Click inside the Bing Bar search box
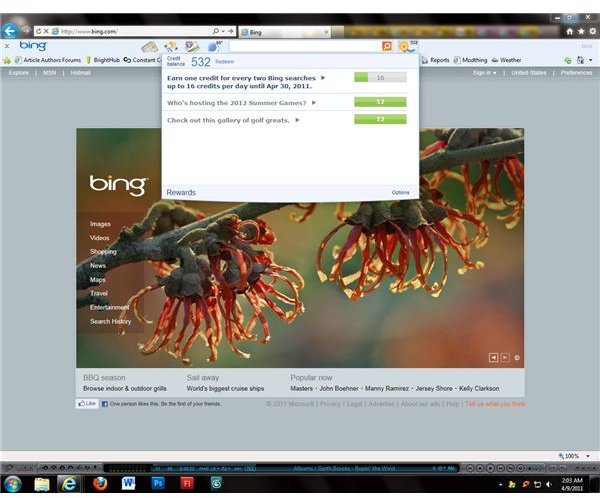 tap(305, 46)
